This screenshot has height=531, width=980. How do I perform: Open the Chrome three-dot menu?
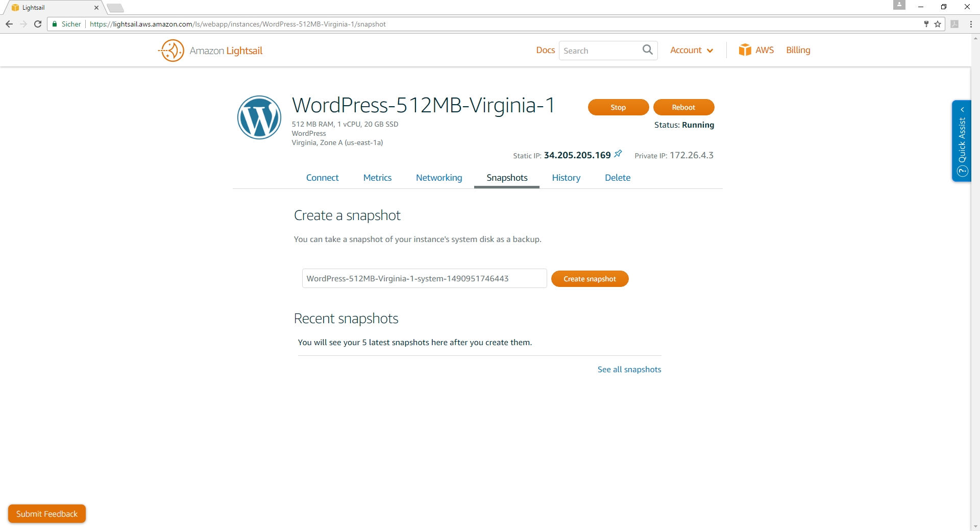[971, 24]
